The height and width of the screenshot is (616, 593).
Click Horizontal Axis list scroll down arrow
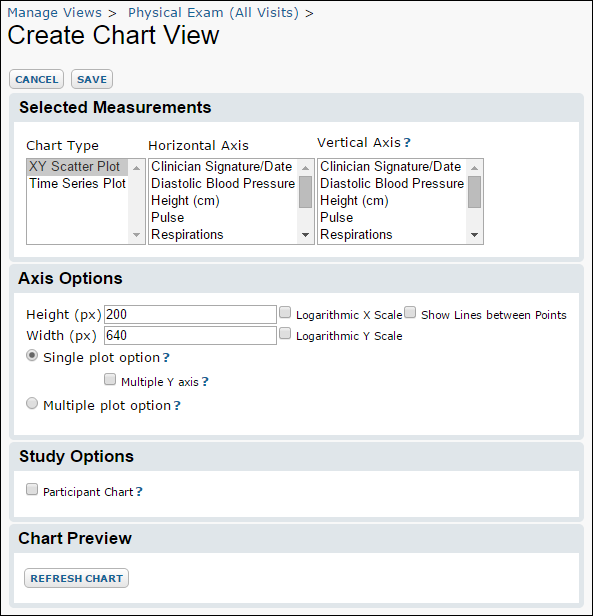pyautogui.click(x=305, y=235)
